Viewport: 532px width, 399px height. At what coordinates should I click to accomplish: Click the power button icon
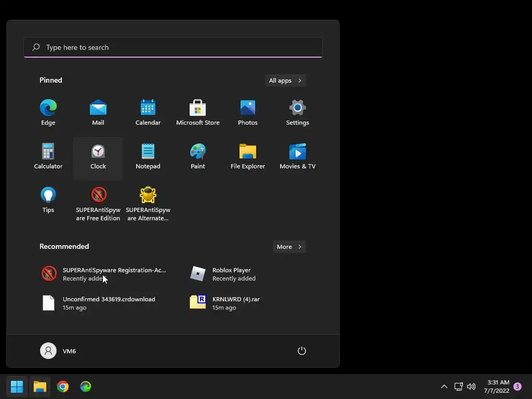(302, 351)
